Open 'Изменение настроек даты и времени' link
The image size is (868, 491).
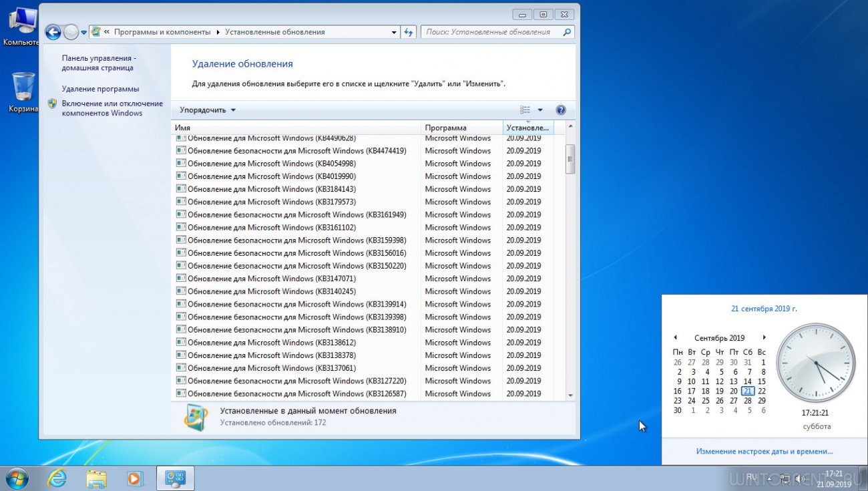765,452
